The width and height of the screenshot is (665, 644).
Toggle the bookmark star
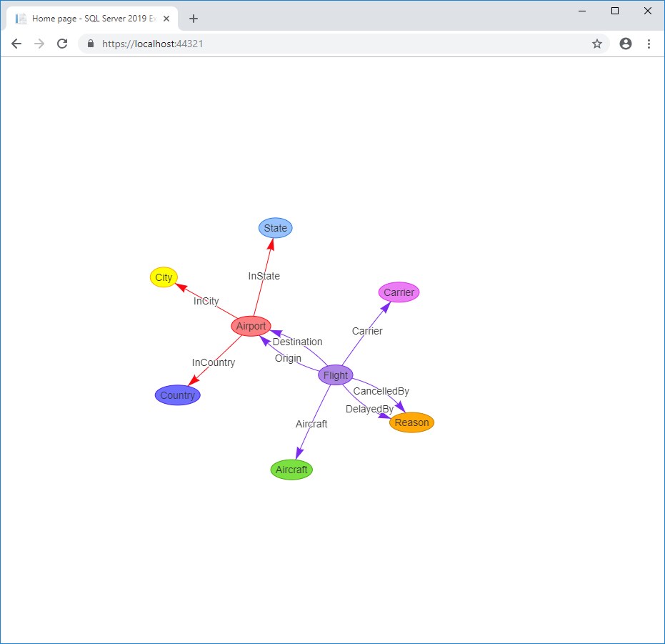[597, 44]
